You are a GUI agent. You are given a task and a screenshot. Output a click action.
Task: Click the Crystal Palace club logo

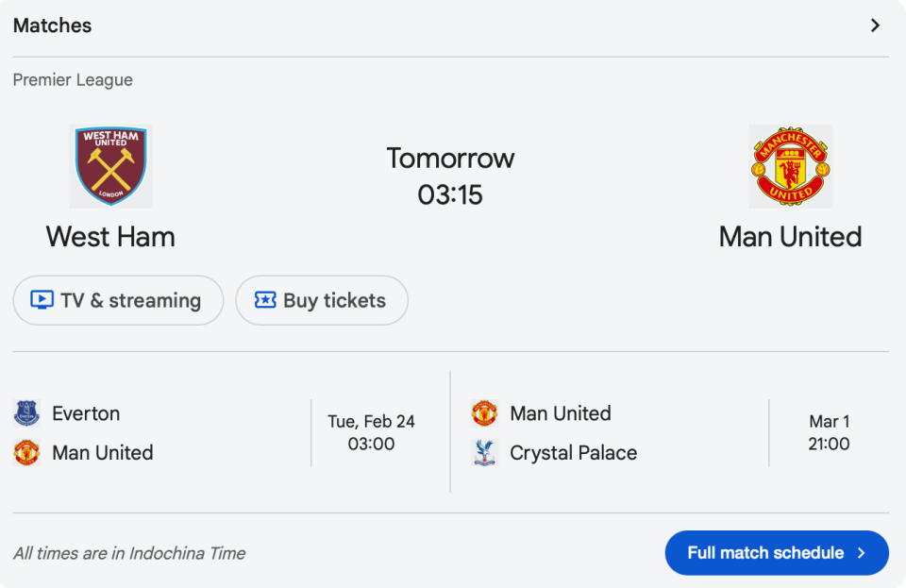[484, 453]
